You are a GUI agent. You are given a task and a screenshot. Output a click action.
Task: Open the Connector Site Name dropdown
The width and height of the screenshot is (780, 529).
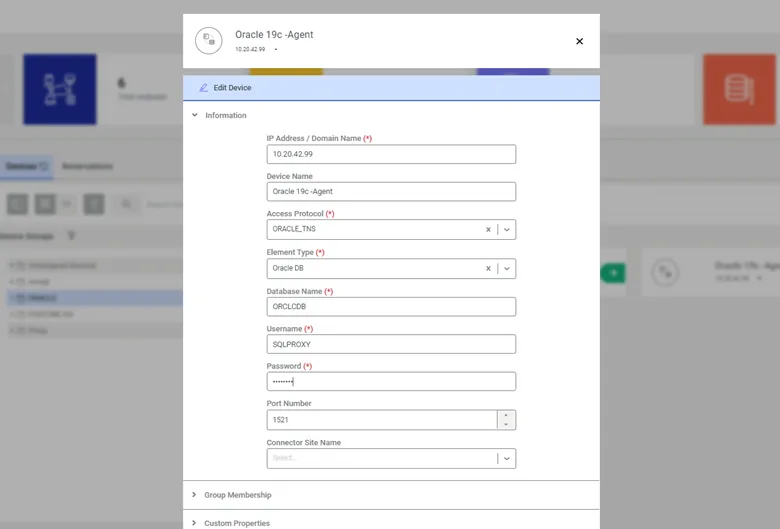point(391,458)
